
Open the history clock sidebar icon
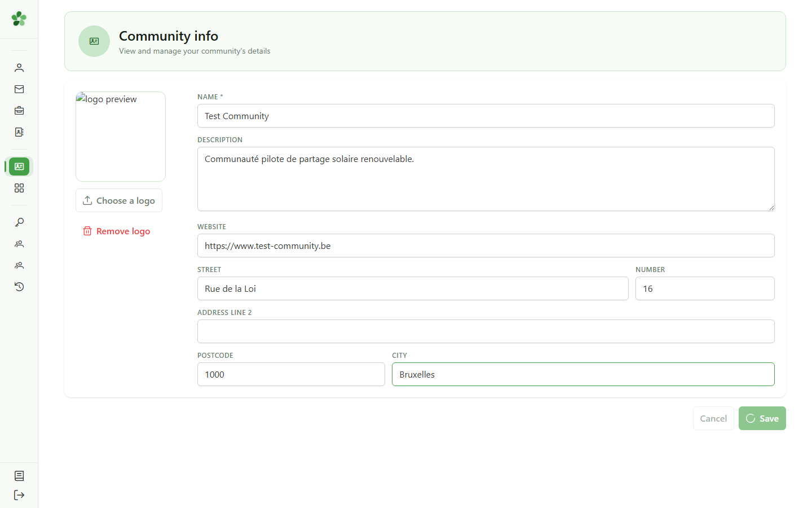pyautogui.click(x=19, y=287)
